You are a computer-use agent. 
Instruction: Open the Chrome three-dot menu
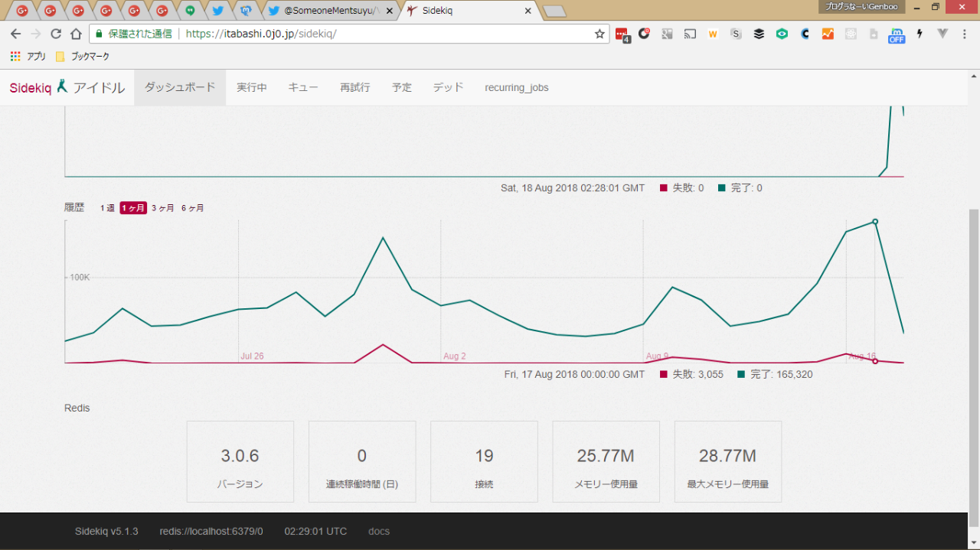click(966, 34)
